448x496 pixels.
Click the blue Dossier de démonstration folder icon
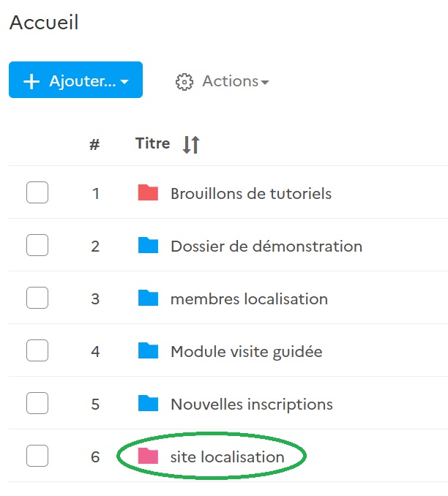148,246
